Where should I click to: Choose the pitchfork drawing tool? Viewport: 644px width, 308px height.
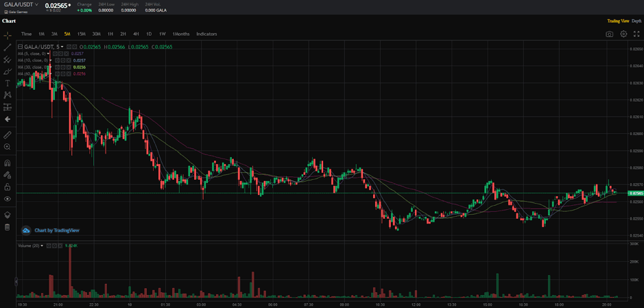pyautogui.click(x=8, y=59)
